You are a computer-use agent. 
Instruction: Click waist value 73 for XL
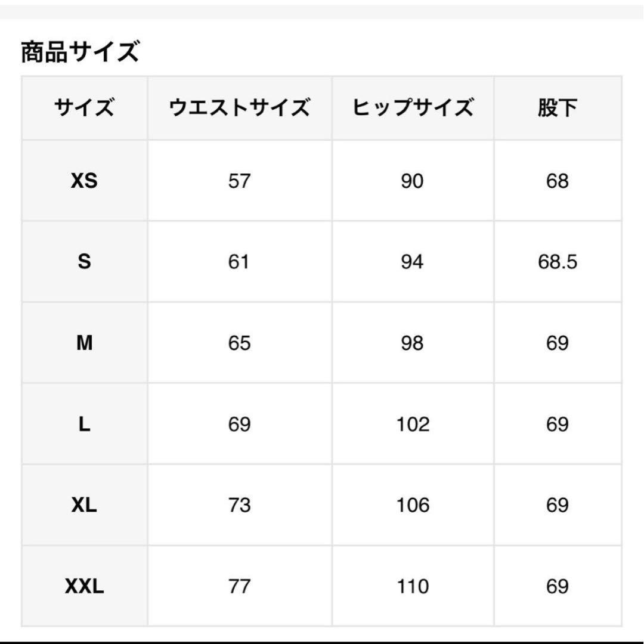click(x=239, y=505)
